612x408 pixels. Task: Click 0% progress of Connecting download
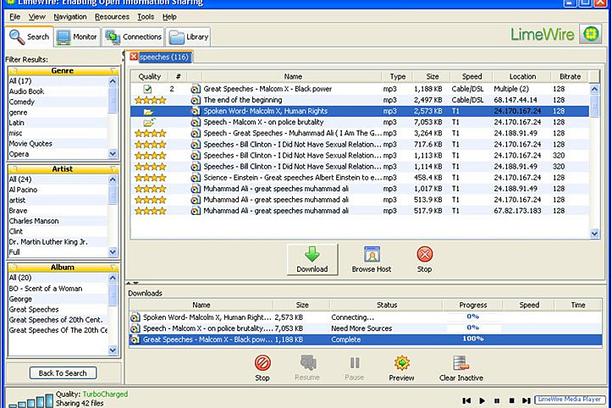pos(473,317)
